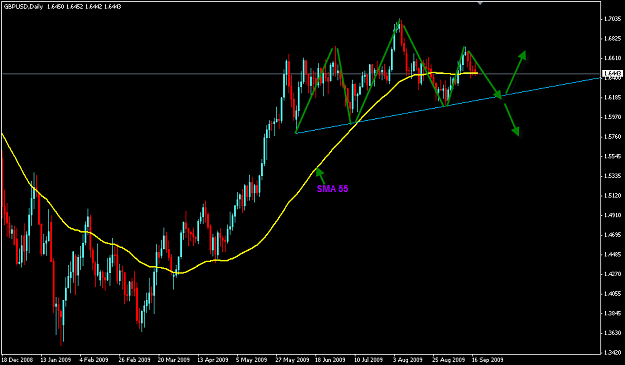Screen dimensions: 625x365
Task: Click the 1.7035 price axis label
Action: (613, 19)
